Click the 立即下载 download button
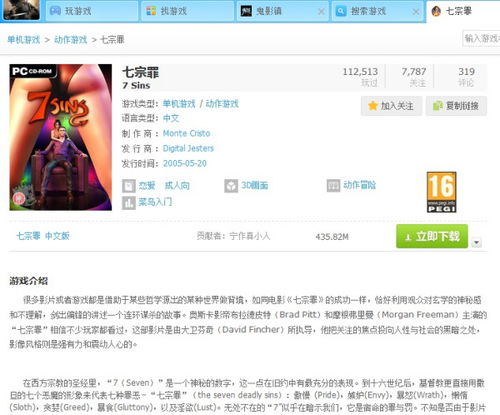Image resolution: width=500 pixels, height=415 pixels. (x=432, y=236)
